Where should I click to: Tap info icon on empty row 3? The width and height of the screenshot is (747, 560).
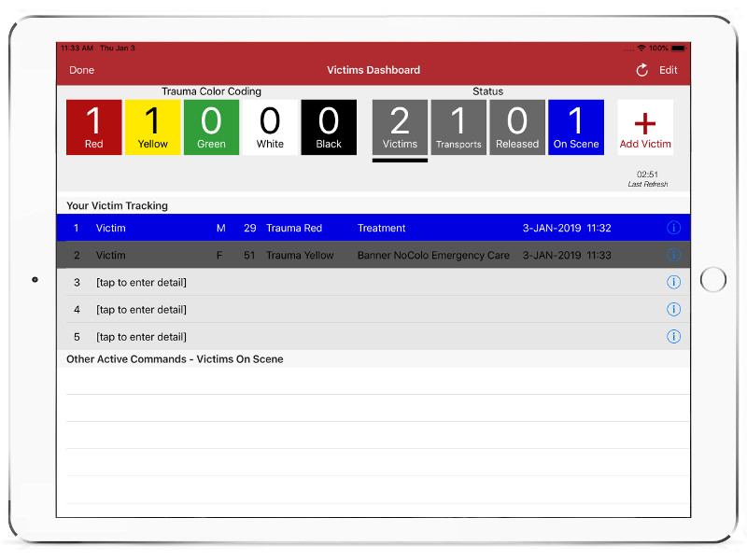[673, 282]
